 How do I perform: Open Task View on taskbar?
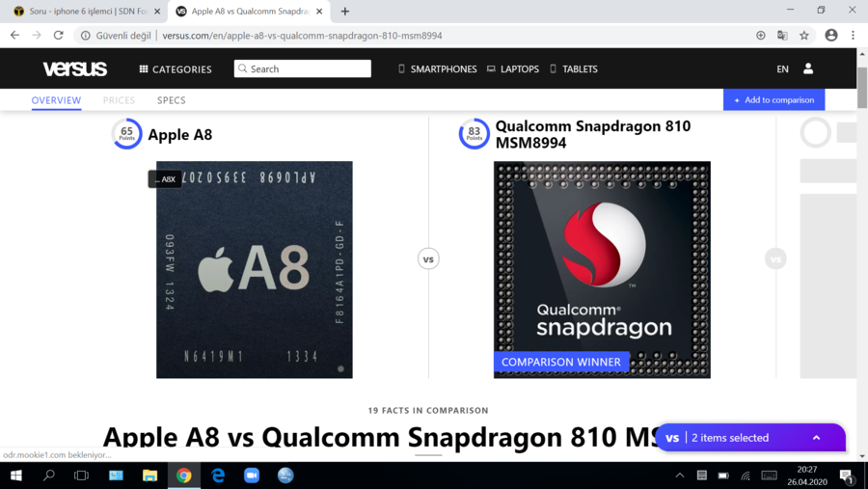click(81, 475)
